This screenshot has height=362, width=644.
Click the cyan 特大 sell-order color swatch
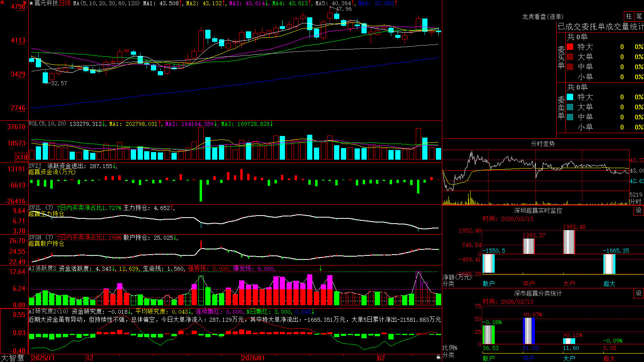pyautogui.click(x=570, y=97)
